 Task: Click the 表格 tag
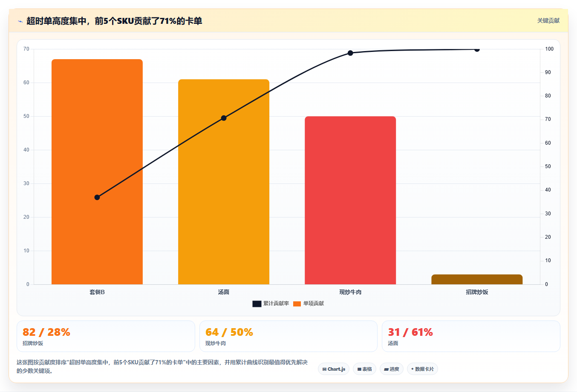364,369
